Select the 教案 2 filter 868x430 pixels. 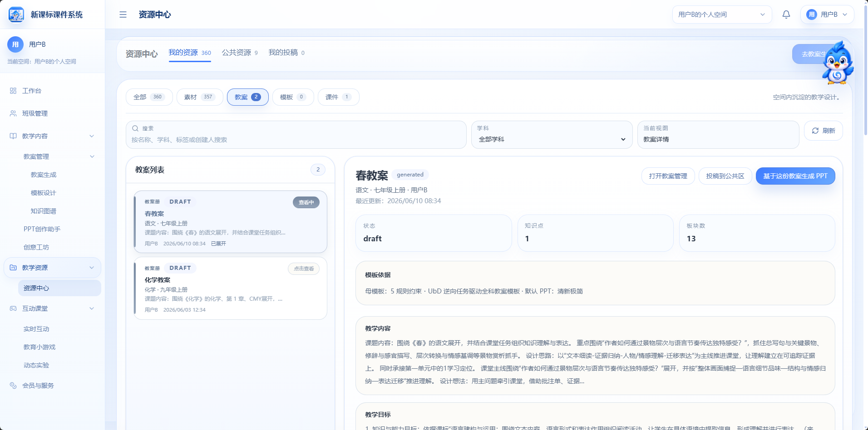point(248,97)
